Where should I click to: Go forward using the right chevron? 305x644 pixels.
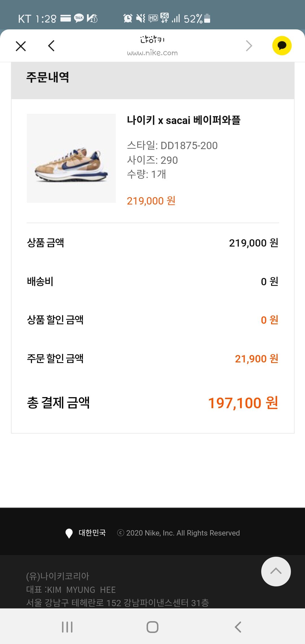point(249,46)
